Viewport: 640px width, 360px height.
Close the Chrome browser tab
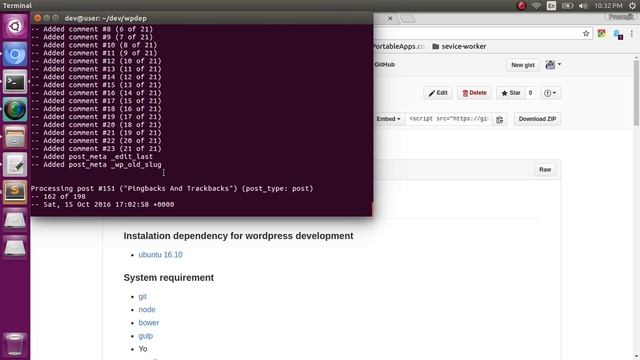(x=390, y=18)
